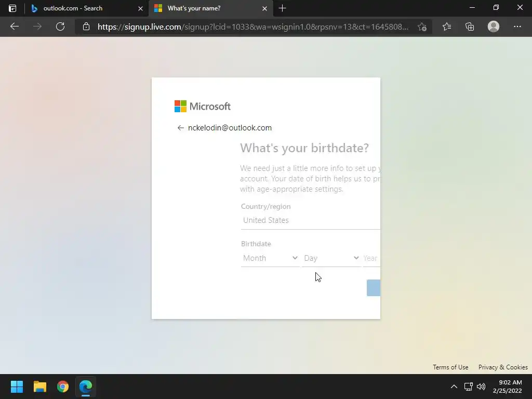Screen dimensions: 532x399
Task: Open the Windows Start menu
Action: 17,387
